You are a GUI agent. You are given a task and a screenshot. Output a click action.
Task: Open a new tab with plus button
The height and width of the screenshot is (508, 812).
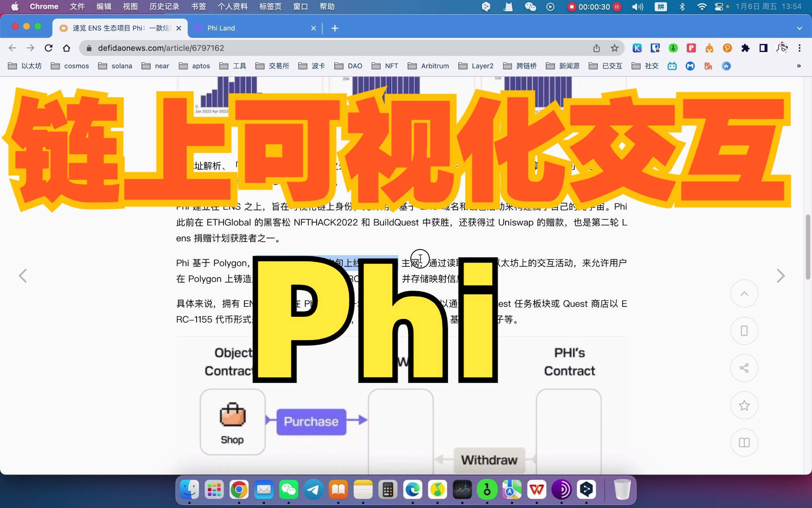(x=335, y=28)
